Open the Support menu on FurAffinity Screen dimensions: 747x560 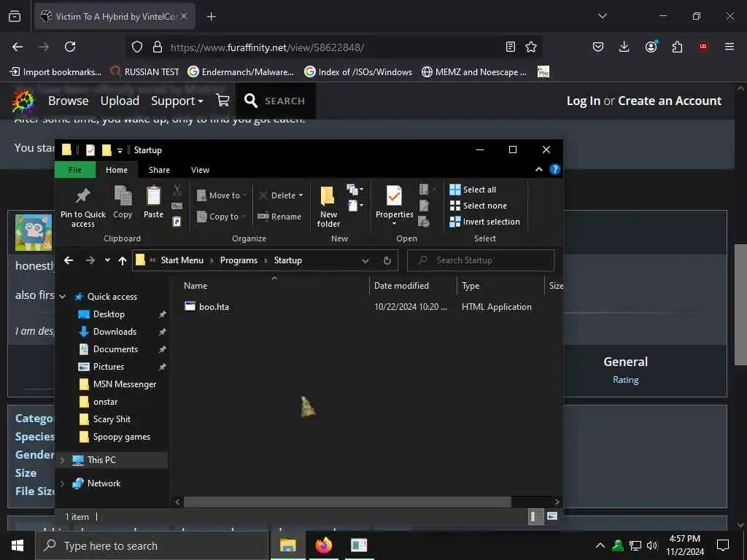coord(177,101)
